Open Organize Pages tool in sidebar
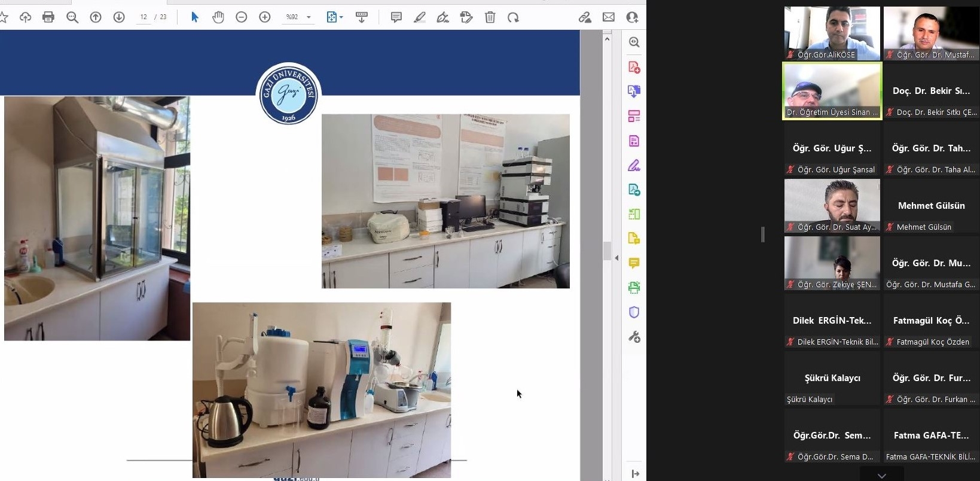This screenshot has width=980, height=481. (x=634, y=116)
